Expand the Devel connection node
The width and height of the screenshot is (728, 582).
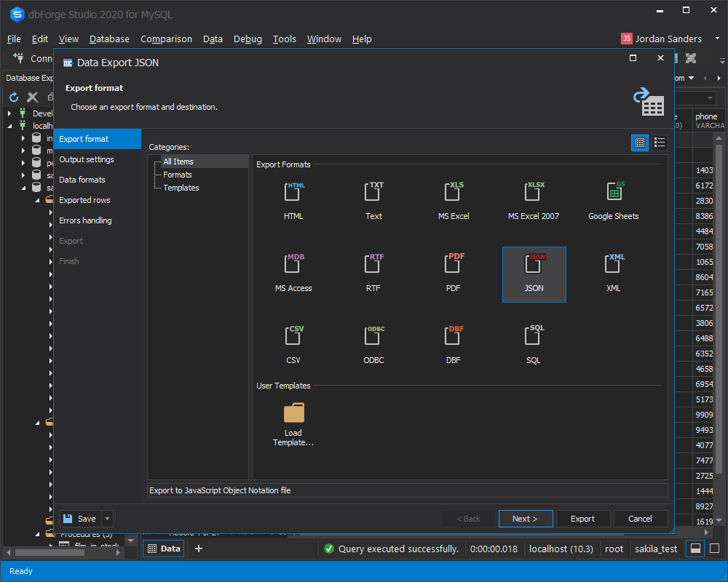pos(9,113)
